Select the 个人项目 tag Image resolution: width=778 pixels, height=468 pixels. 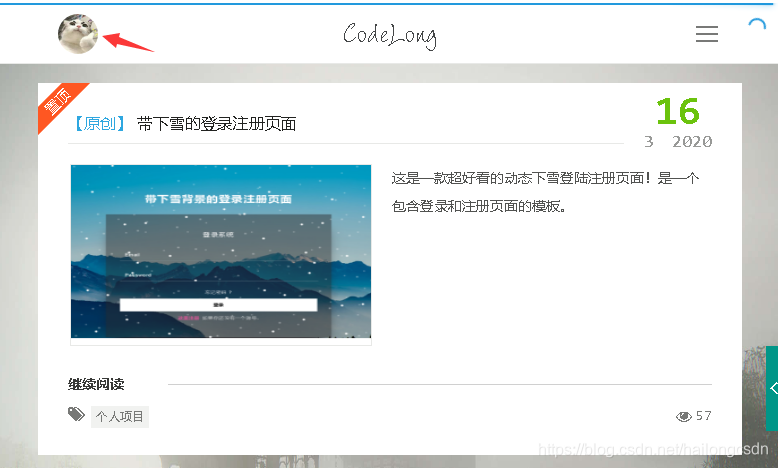pos(120,416)
